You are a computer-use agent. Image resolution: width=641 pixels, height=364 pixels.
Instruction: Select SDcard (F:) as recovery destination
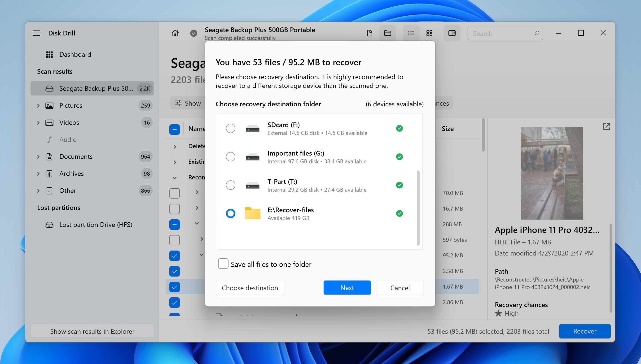[231, 128]
